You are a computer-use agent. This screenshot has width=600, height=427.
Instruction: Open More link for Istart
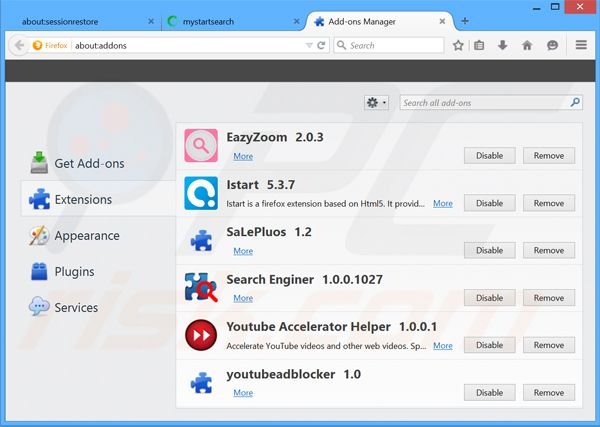(x=443, y=204)
